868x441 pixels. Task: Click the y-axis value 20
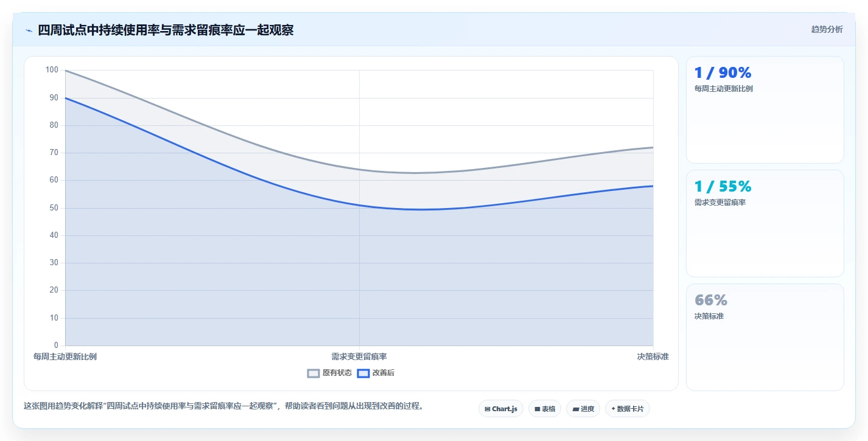[x=54, y=290]
